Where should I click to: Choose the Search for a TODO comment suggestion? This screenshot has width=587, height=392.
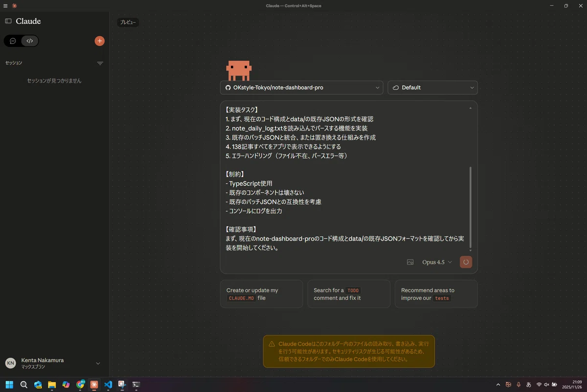click(x=349, y=294)
